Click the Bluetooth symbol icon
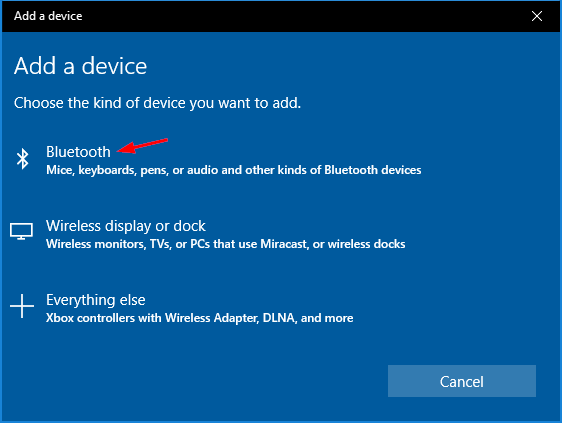562x423 pixels. point(23,159)
